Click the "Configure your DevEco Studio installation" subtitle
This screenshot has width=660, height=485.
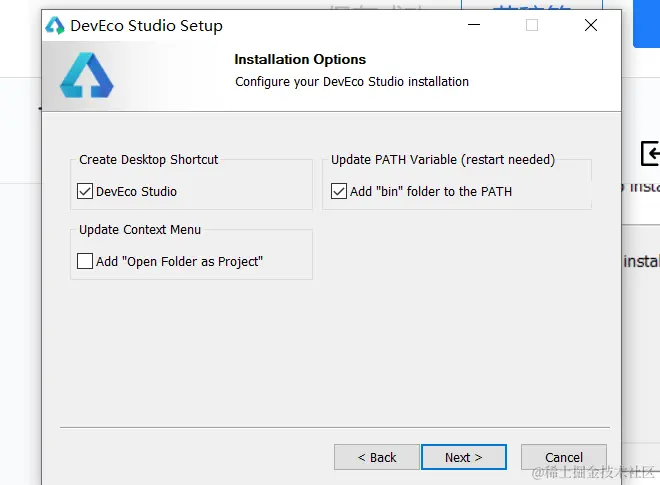point(352,81)
